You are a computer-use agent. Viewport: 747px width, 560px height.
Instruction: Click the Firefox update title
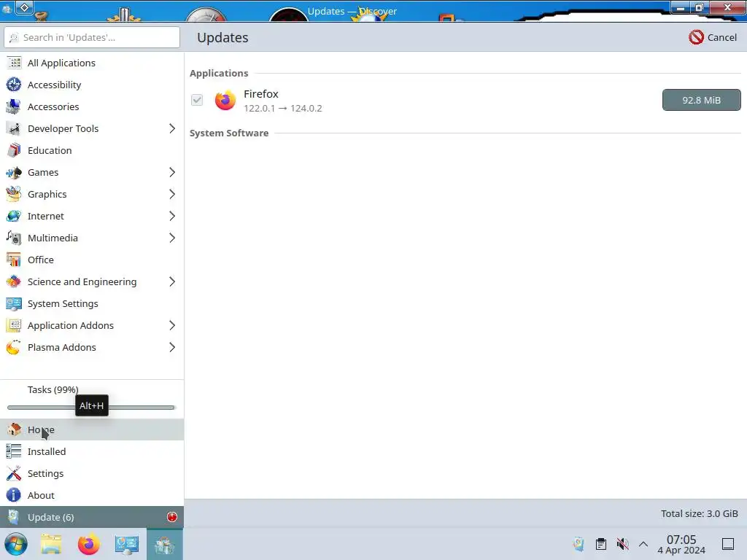[261, 94]
